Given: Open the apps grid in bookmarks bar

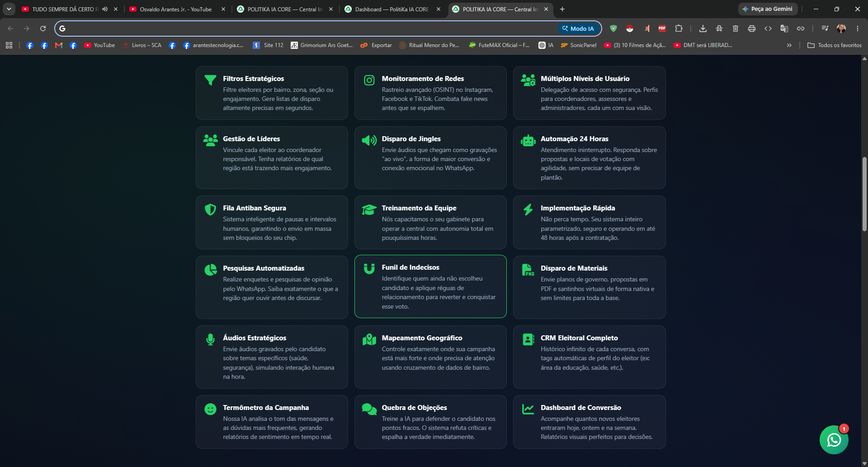Looking at the screenshot, I should [9, 45].
